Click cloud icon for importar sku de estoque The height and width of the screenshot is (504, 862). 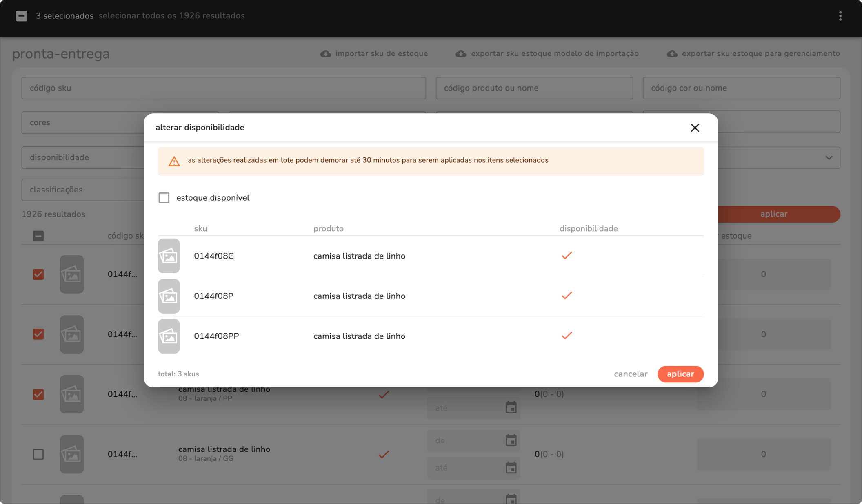point(325,54)
